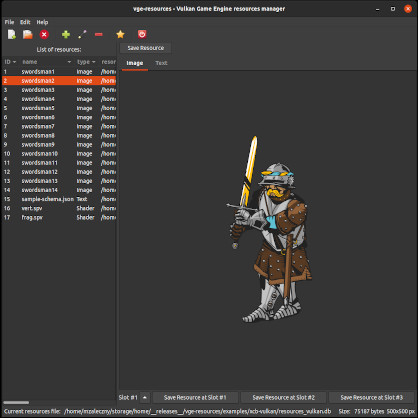Select the swordsman11 row
This screenshot has height=418, width=418.
pos(59,163)
